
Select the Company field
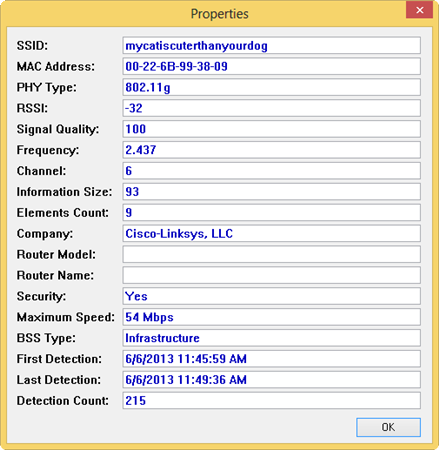271,233
